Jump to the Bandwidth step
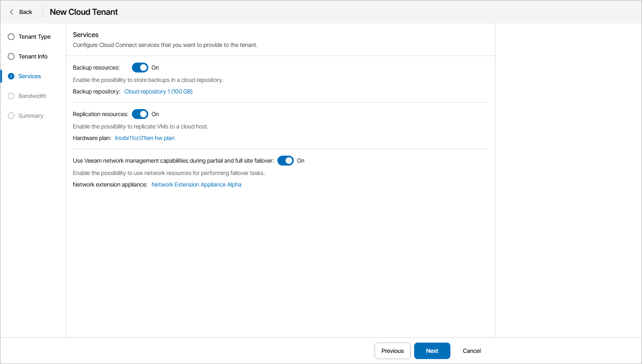642x364 pixels. coord(32,96)
